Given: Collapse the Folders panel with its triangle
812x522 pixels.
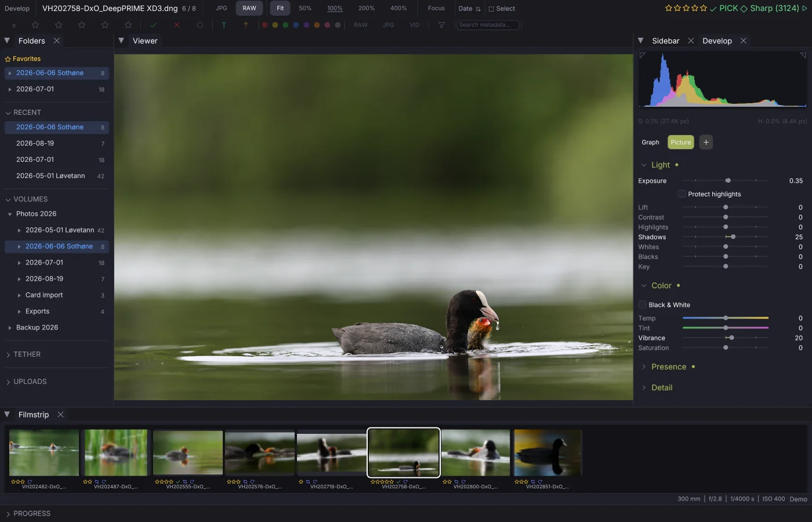Looking at the screenshot, I should [7, 41].
